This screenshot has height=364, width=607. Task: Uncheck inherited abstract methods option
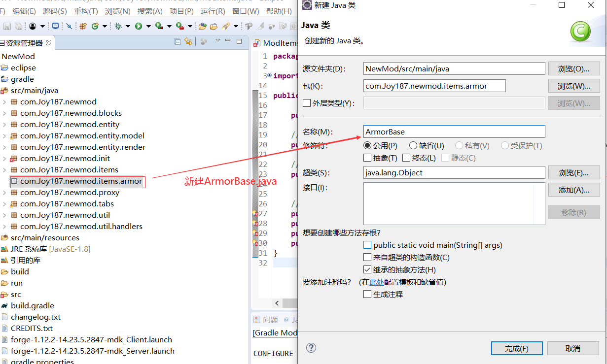(367, 269)
